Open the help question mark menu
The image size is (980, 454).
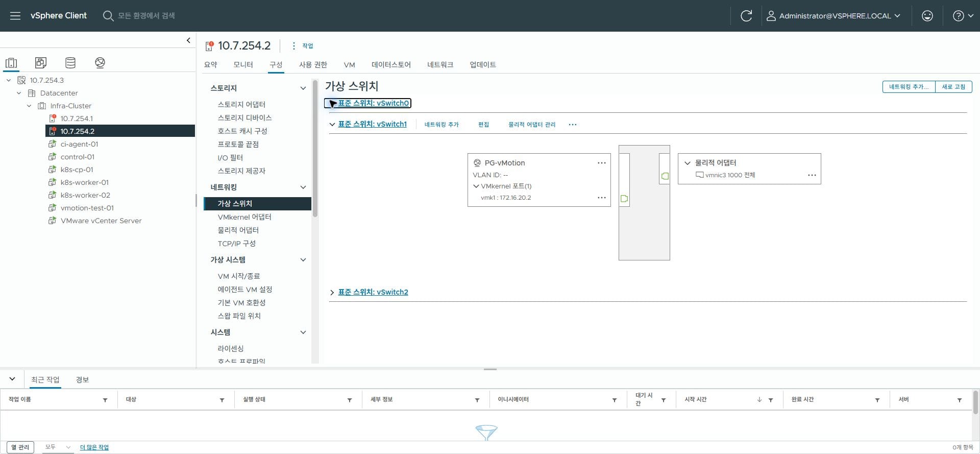tap(963, 16)
